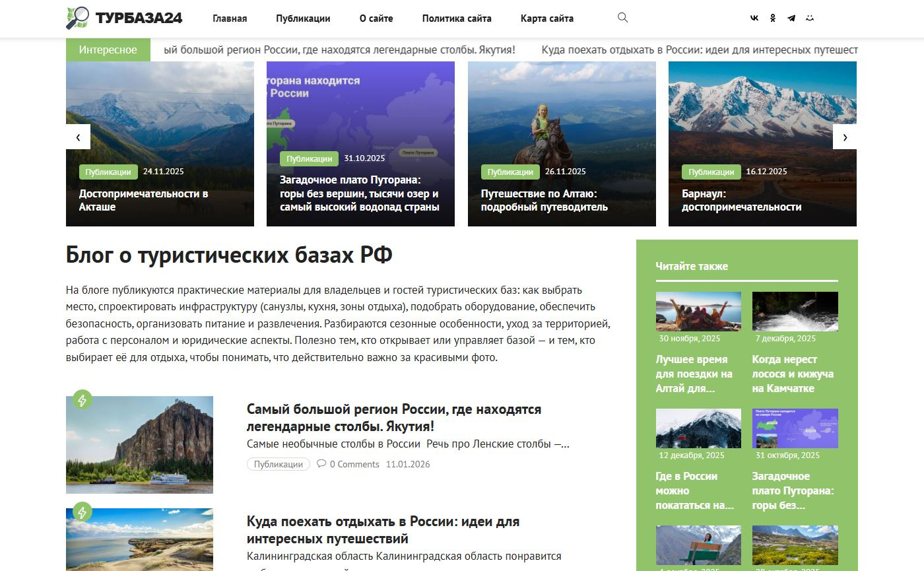Show previous slide with left arrow
This screenshot has width=924, height=571.
[79, 137]
